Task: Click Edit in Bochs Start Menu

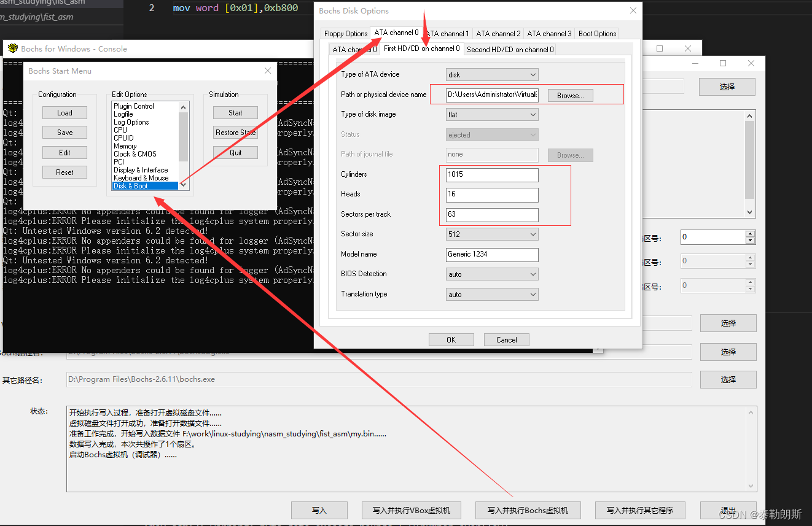Action: [x=64, y=152]
